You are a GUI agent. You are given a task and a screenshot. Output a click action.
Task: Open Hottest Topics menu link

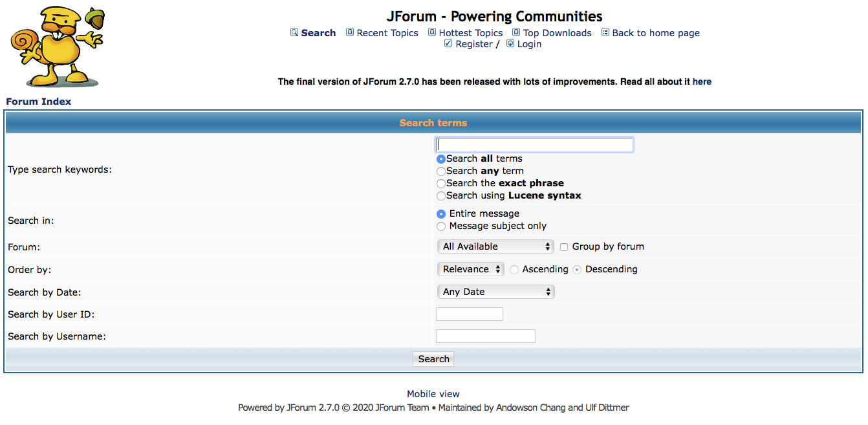[471, 33]
